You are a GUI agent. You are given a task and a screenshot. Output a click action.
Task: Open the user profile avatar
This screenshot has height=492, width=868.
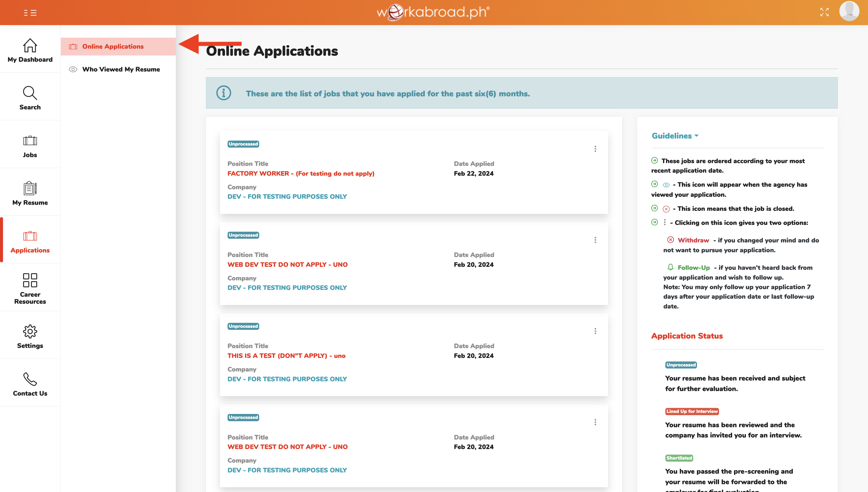pyautogui.click(x=849, y=12)
